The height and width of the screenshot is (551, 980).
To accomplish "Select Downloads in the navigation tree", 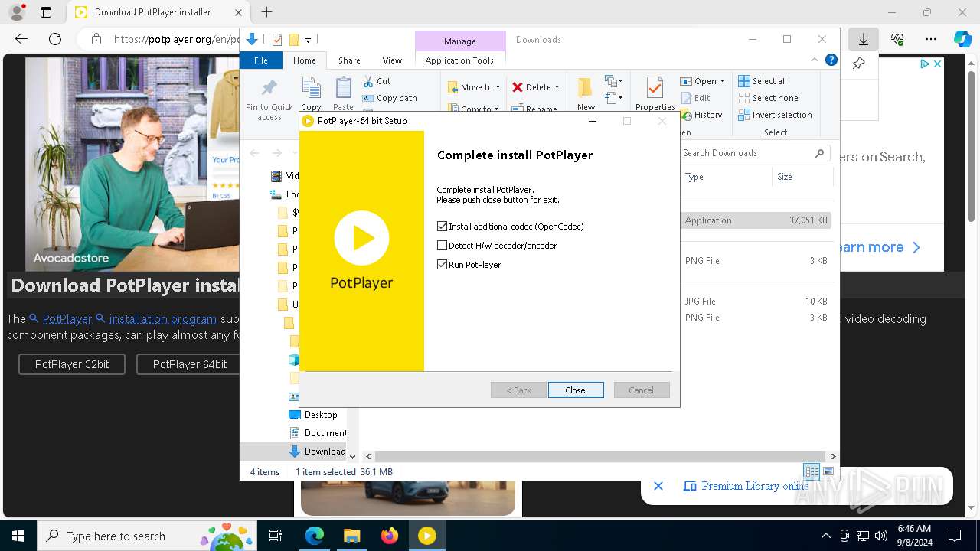I will click(317, 452).
